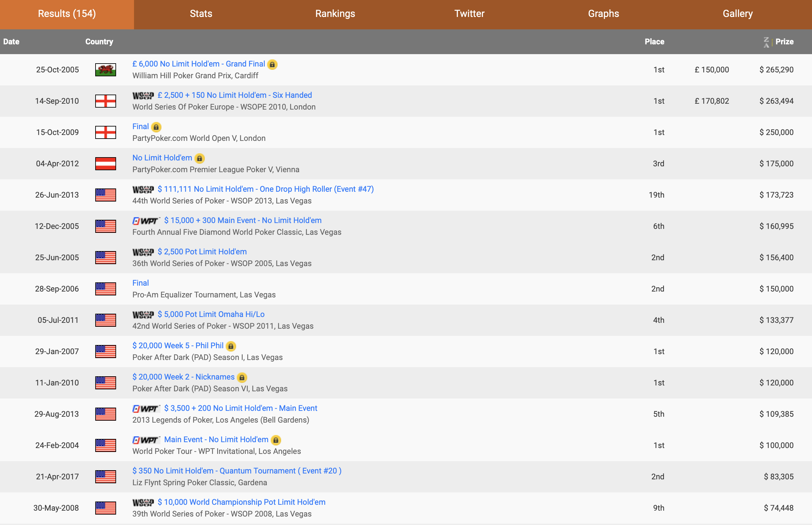Click WSOP logo on One Drop High Roller row
This screenshot has width=812, height=525.
click(143, 190)
